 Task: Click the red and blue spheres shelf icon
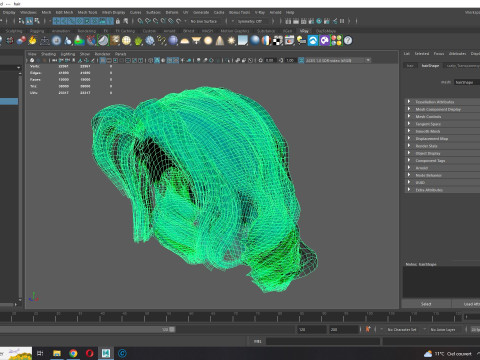(x=21, y=41)
